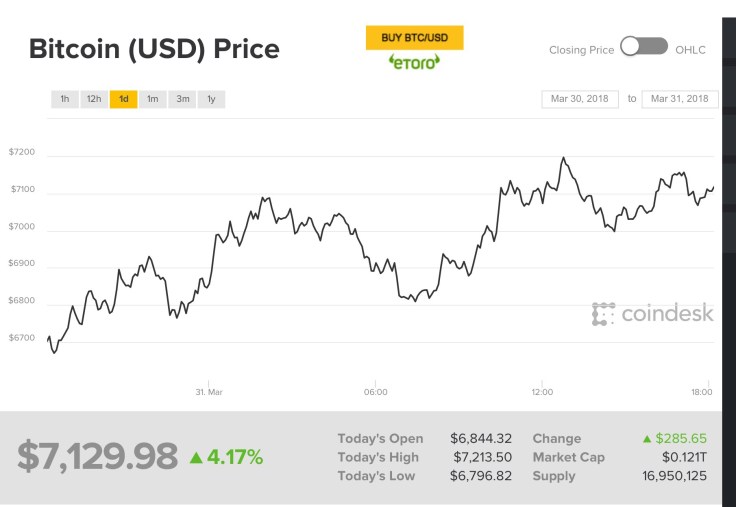Open the eToro logo link
This screenshot has width=736, height=507.
pyautogui.click(x=414, y=62)
